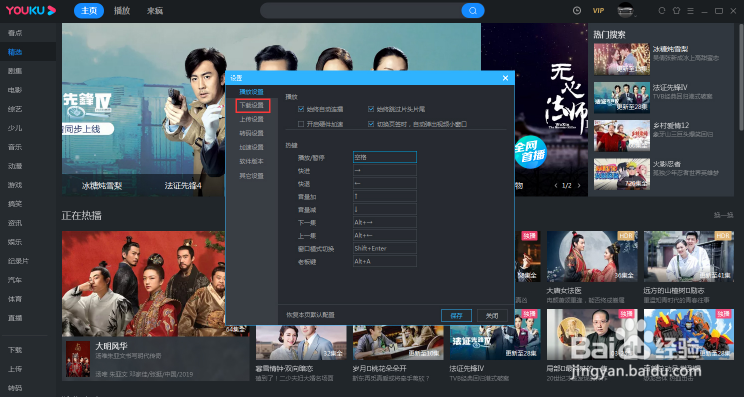Select 转码设置 in settings sidebar
This screenshot has height=397, width=744.
(x=251, y=133)
